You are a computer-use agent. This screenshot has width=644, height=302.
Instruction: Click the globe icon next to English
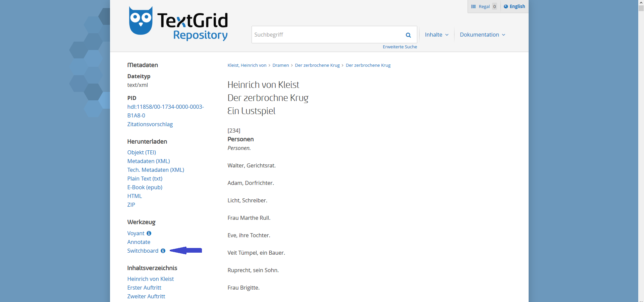click(506, 6)
